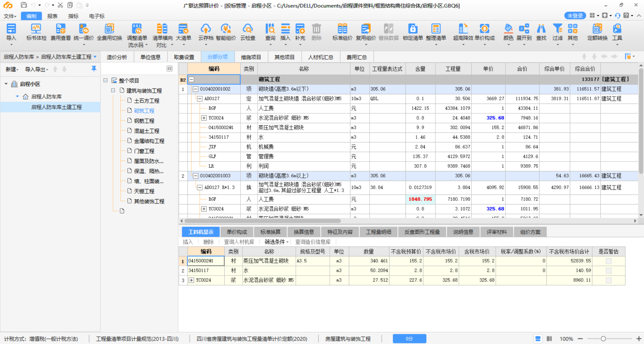Open the 标准组价 tool

point(342,33)
